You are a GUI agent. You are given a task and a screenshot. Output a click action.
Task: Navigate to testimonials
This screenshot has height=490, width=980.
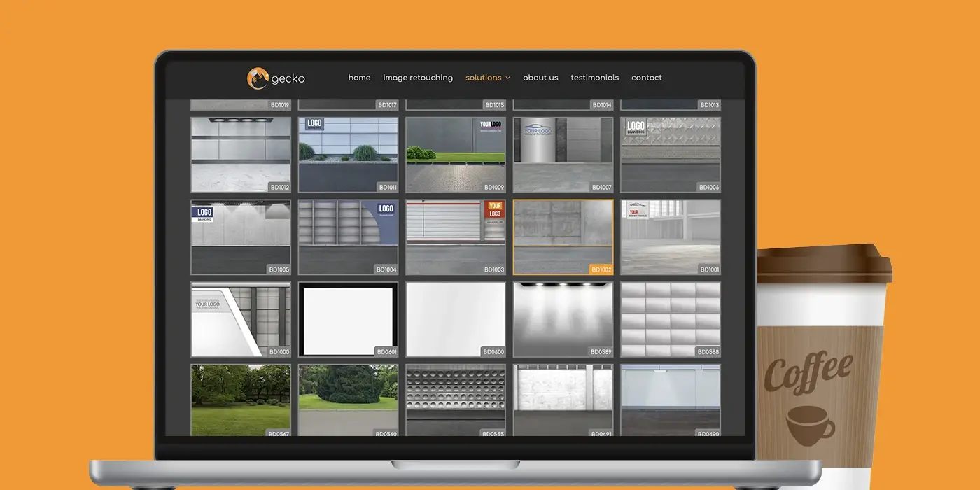(595, 78)
